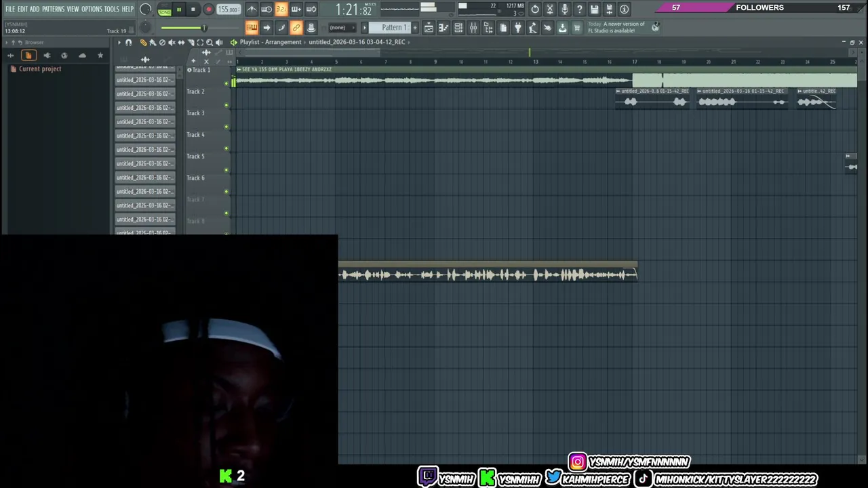The image size is (868, 488).
Task: Select the pencil draw tool
Action: click(143, 42)
